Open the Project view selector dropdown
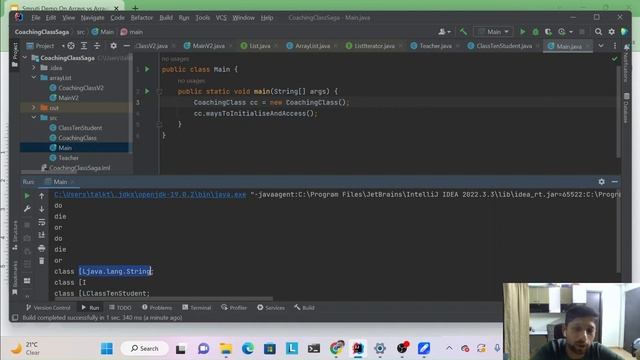This screenshot has width=640, height=360. point(45,46)
